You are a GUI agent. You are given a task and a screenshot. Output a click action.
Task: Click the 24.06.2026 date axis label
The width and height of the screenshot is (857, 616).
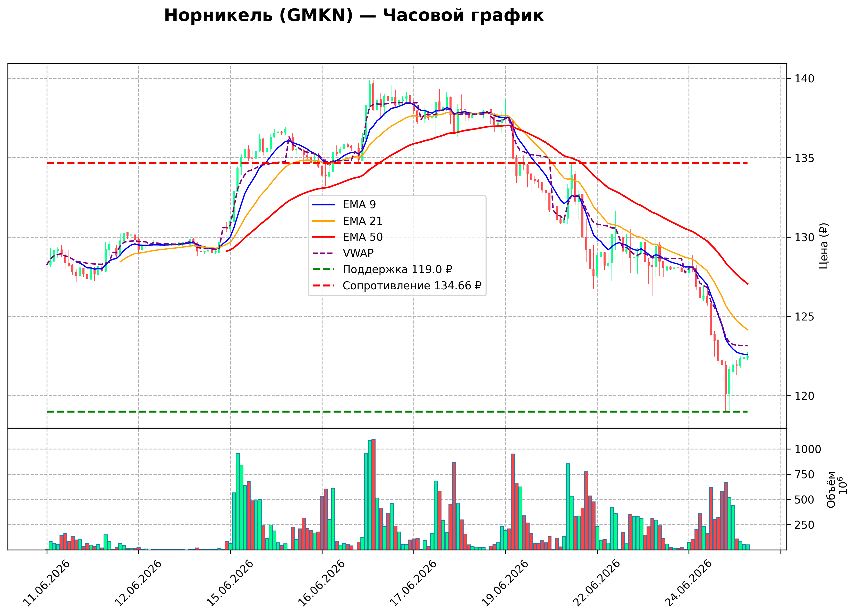point(688,583)
